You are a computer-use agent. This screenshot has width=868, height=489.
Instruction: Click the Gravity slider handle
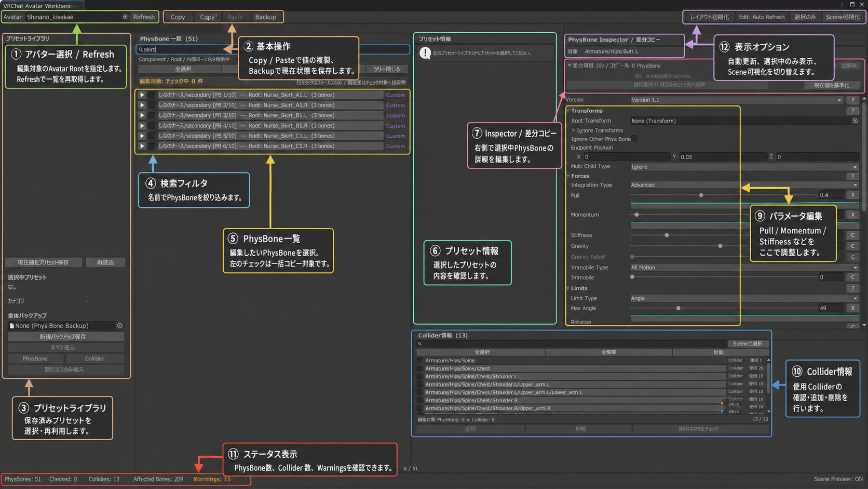pyautogui.click(x=720, y=246)
